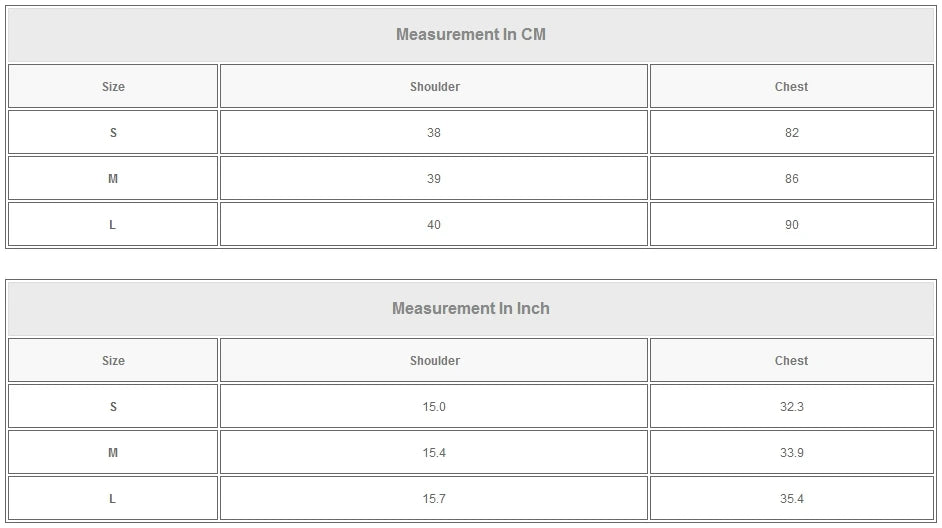Image resolution: width=942 pixels, height=528 pixels.
Task: Click the Chest header in the Inch table
Action: tap(791, 361)
